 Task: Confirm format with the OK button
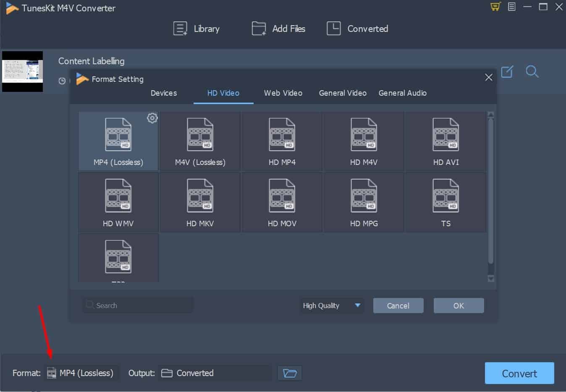(x=459, y=306)
